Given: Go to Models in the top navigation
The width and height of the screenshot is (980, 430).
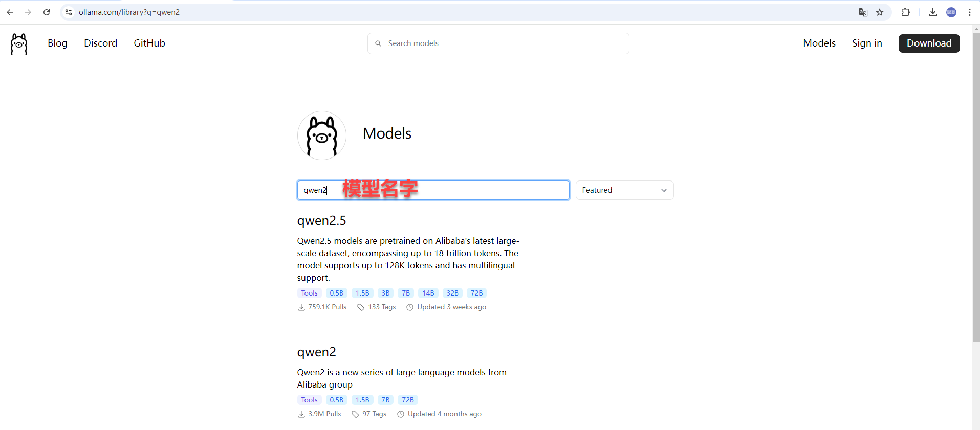Looking at the screenshot, I should [x=819, y=43].
